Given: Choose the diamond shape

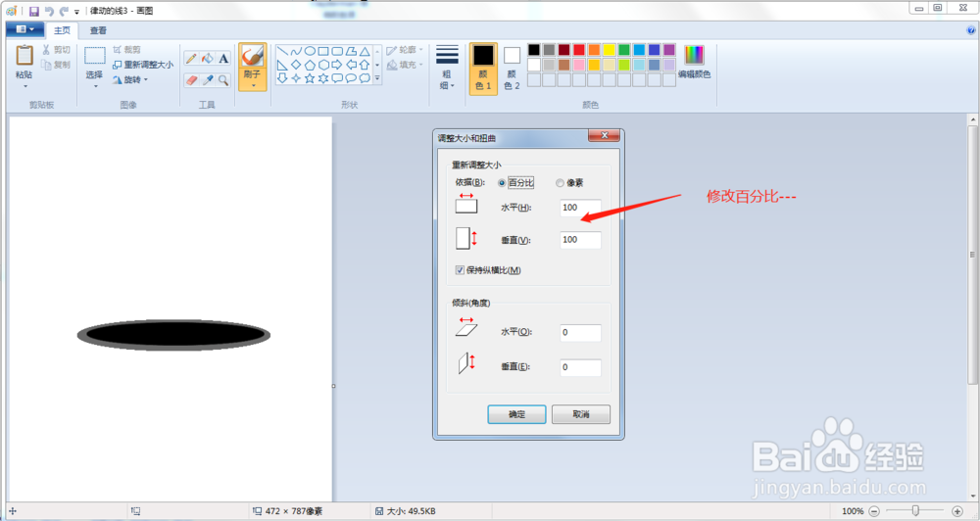Looking at the screenshot, I should (296, 65).
